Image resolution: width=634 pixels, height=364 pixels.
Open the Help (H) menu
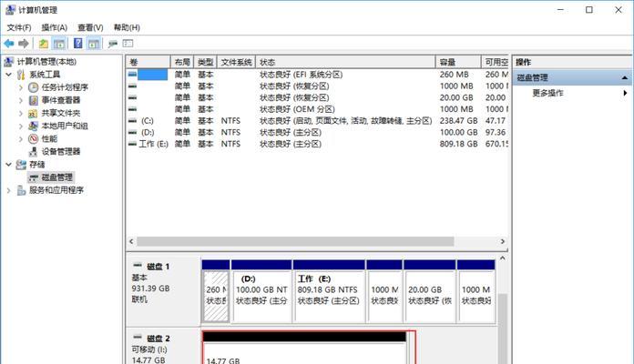coord(127,27)
